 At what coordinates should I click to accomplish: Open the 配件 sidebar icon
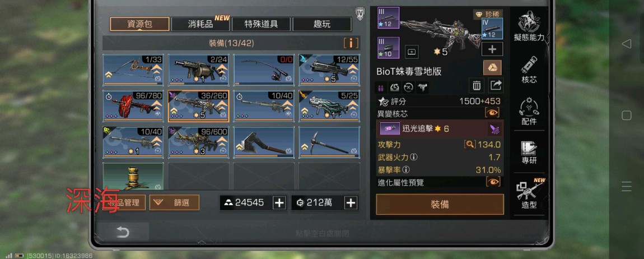coord(529,112)
